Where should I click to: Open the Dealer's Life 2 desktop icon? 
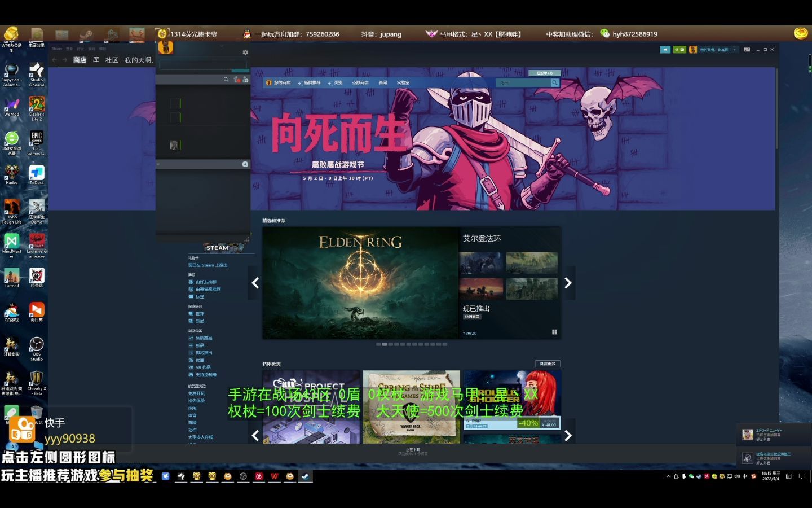(x=37, y=108)
